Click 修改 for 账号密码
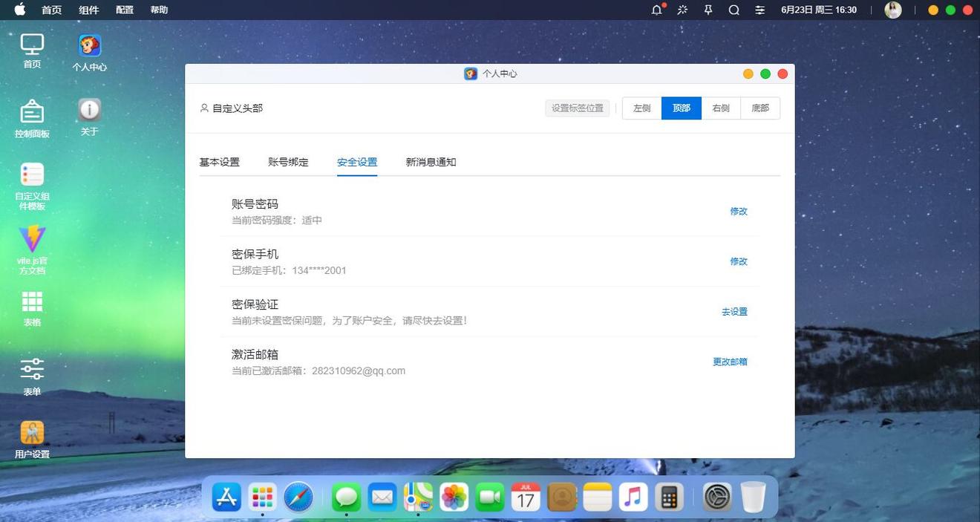This screenshot has height=522, width=980. 739,212
